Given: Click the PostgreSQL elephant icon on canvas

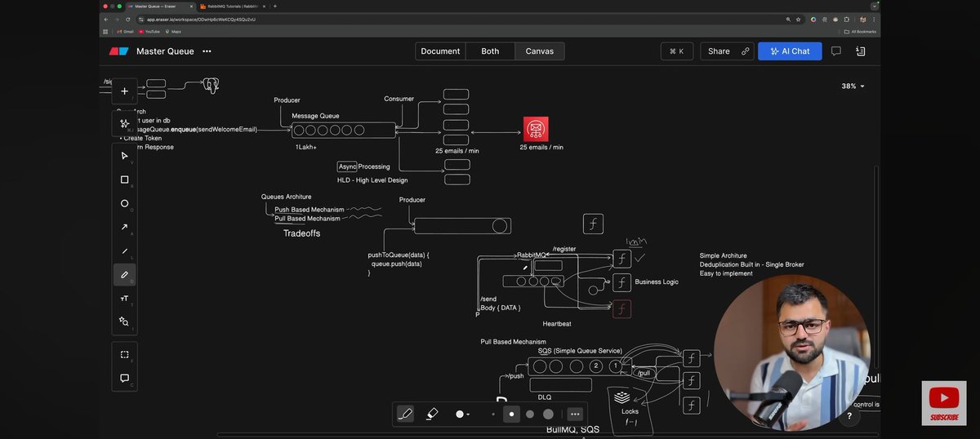Looking at the screenshot, I should click(x=212, y=84).
